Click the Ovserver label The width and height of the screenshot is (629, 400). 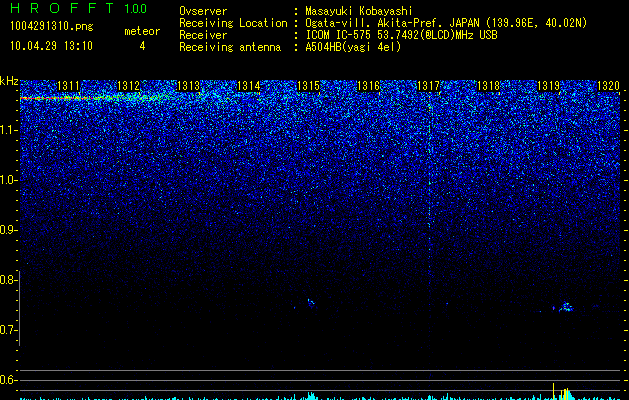pyautogui.click(x=203, y=11)
